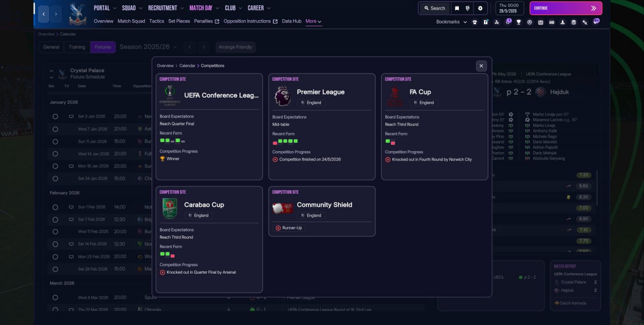Viewport: 644px width, 325px height.
Task: Click England tag on Premier League card
Action: pyautogui.click(x=311, y=102)
